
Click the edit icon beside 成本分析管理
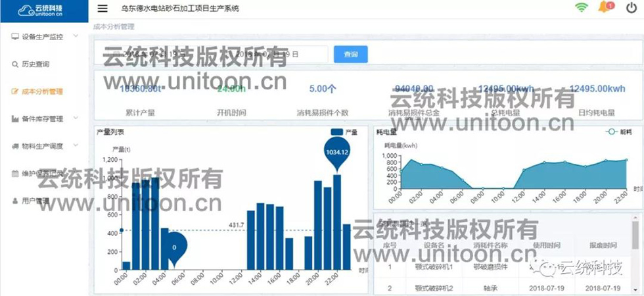point(15,91)
